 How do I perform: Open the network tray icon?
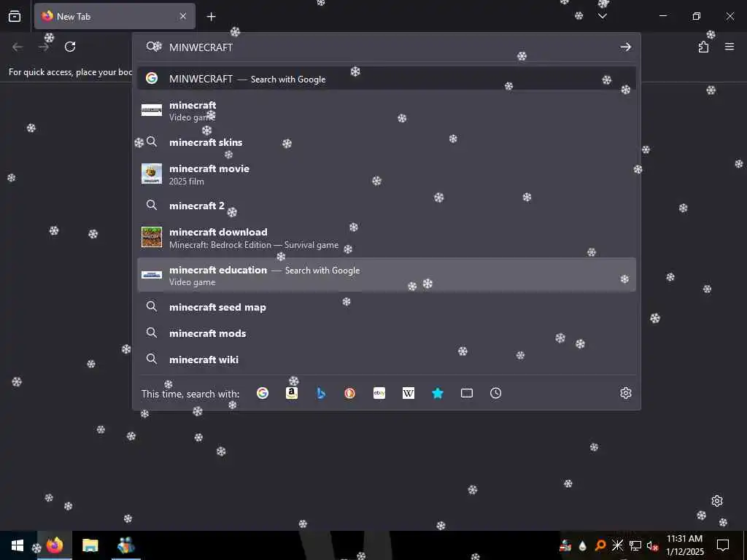(635, 545)
